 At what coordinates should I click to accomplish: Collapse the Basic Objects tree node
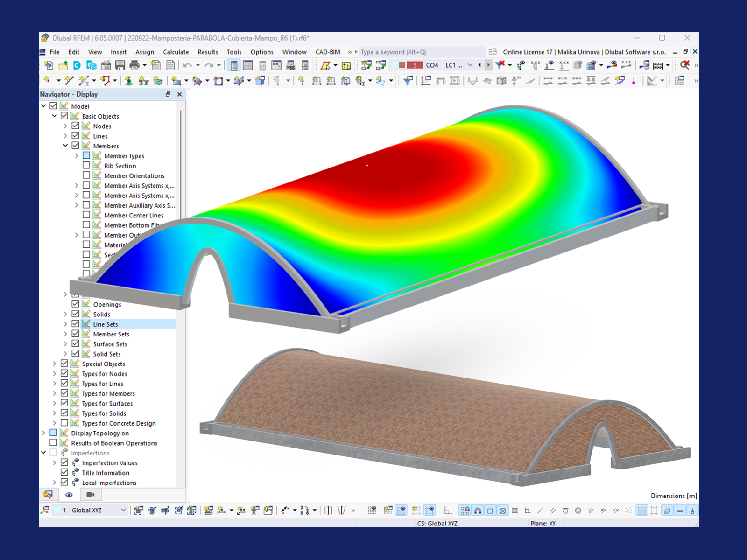[x=55, y=116]
